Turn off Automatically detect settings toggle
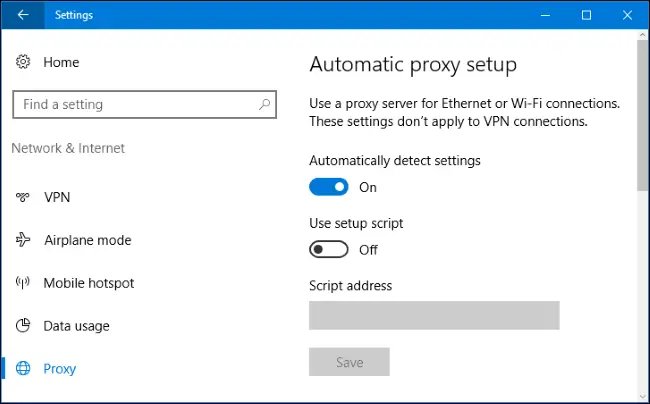The height and width of the screenshot is (404, 650). point(329,187)
